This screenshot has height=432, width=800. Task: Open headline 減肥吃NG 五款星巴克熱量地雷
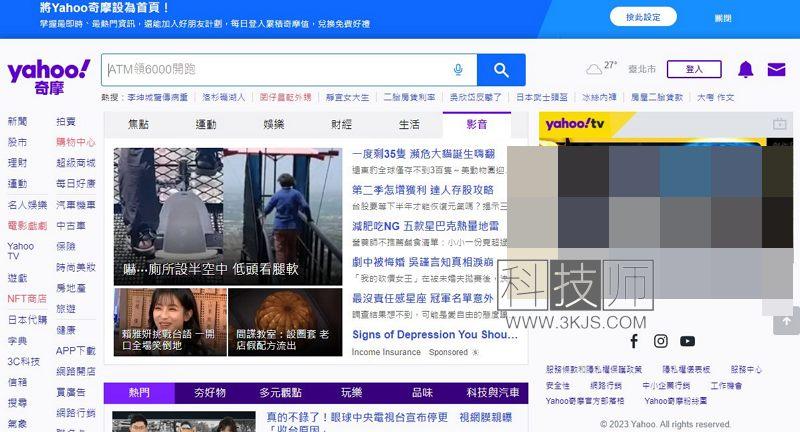coord(425,226)
